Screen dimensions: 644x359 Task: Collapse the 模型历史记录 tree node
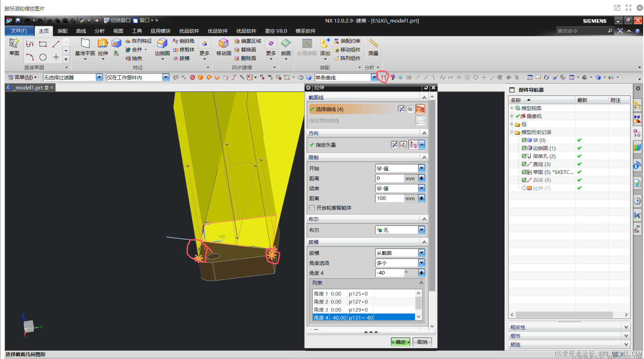[x=512, y=132]
